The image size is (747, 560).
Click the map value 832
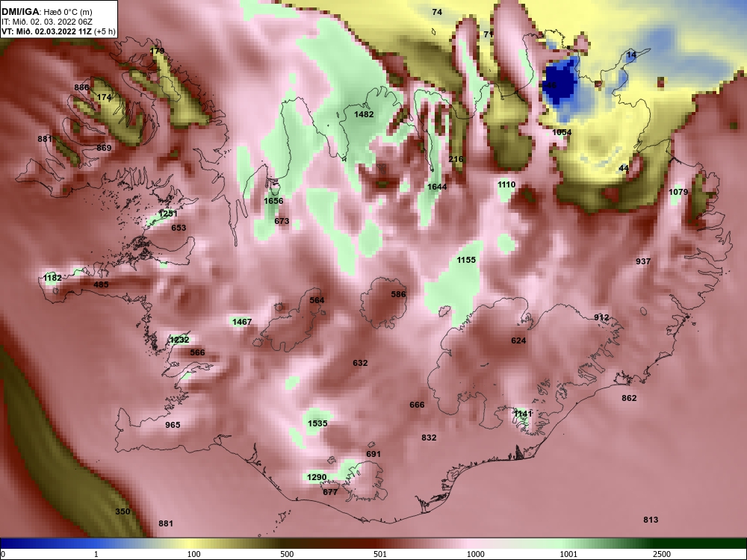pos(429,438)
